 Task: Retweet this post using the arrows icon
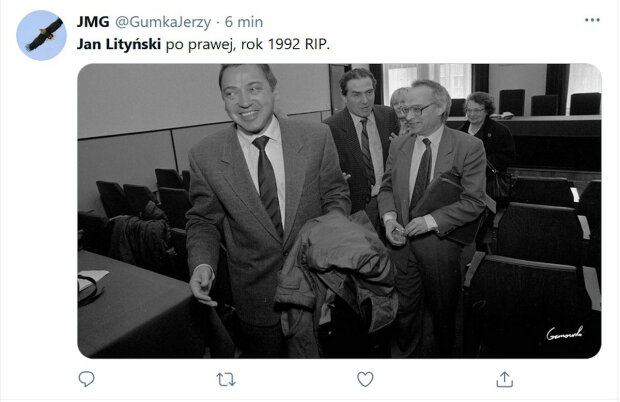(x=226, y=379)
